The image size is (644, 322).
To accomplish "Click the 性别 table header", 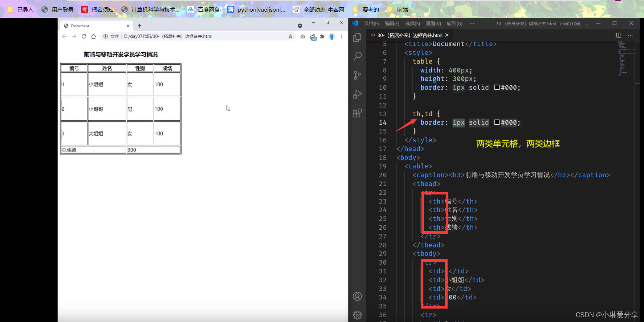I will point(140,68).
